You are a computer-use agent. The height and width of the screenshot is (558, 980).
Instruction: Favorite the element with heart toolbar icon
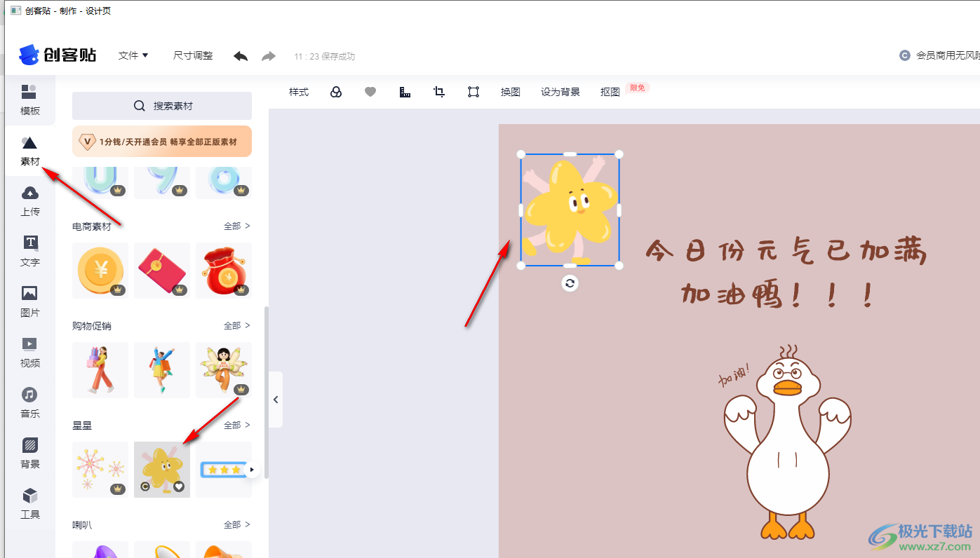[370, 92]
